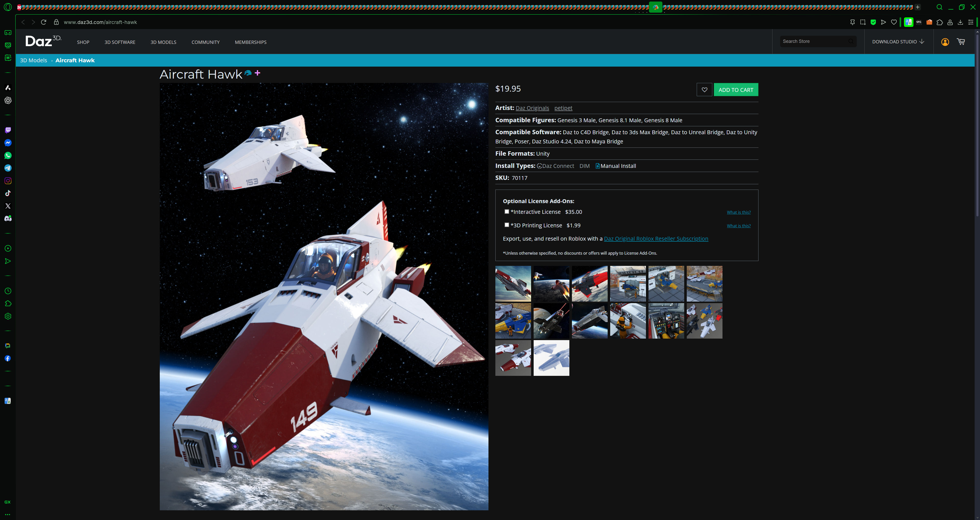Viewport: 980px width, 520px height.
Task: Open petipet artist link
Action: click(563, 108)
